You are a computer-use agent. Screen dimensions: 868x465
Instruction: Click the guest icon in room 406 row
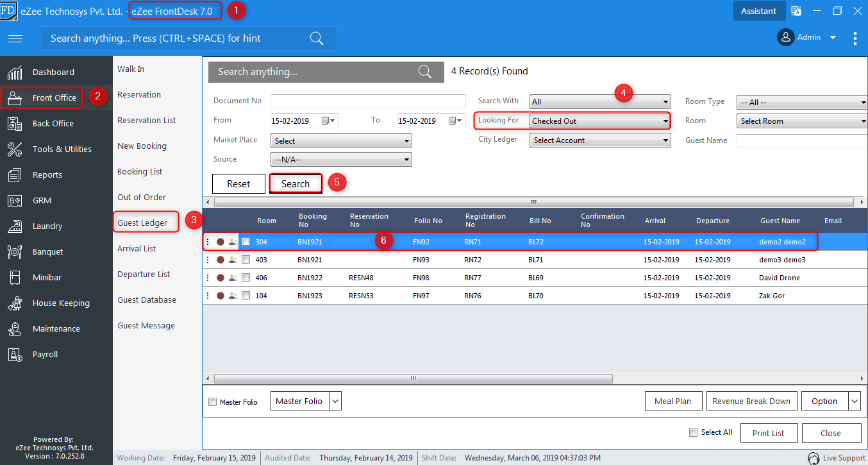[x=233, y=278]
